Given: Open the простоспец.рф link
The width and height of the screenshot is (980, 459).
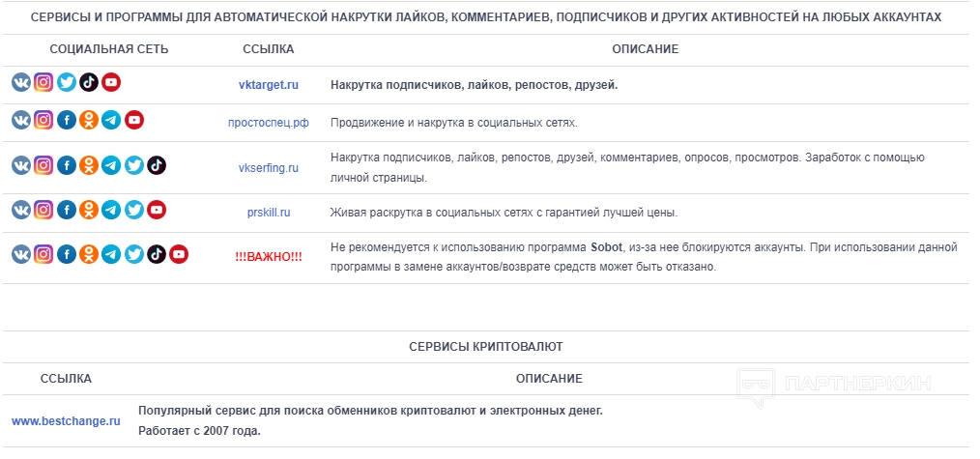Looking at the screenshot, I should click(269, 123).
